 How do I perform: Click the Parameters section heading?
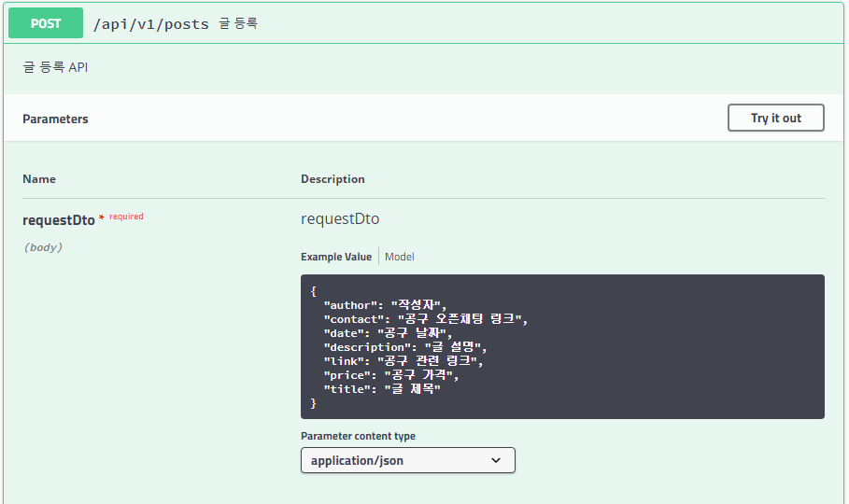pos(55,119)
